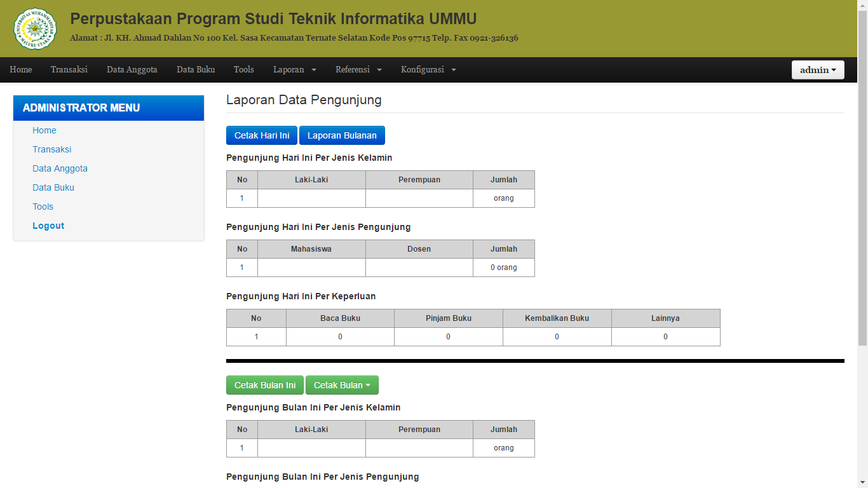Viewport: 868px width, 488px height.
Task: Click the Baca Buku column header
Action: tap(340, 318)
